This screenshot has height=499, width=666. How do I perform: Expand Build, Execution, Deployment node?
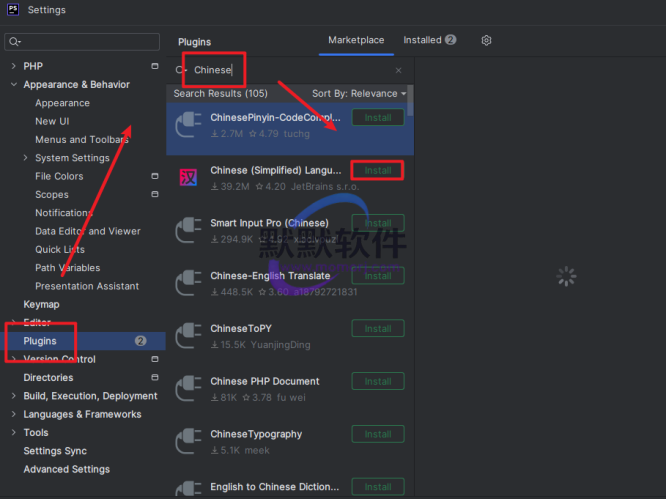pyautogui.click(x=14, y=396)
